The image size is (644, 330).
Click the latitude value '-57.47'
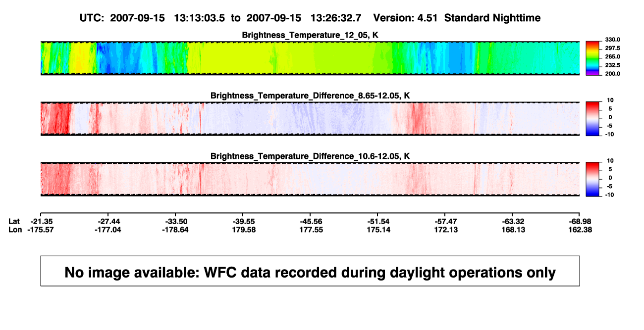click(x=446, y=221)
